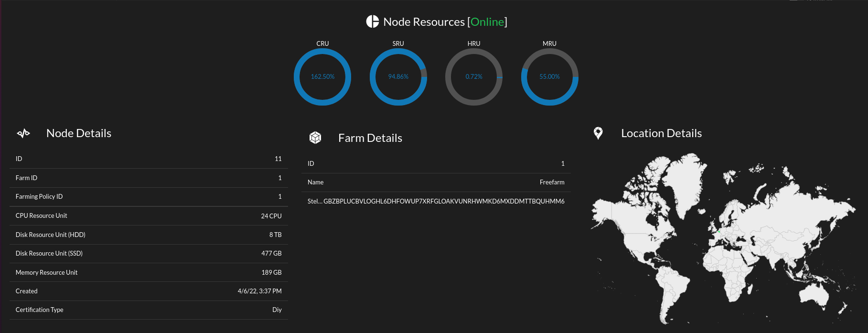This screenshot has height=333, width=868.
Task: Click the Certification Type row showing Diy
Action: (x=149, y=310)
